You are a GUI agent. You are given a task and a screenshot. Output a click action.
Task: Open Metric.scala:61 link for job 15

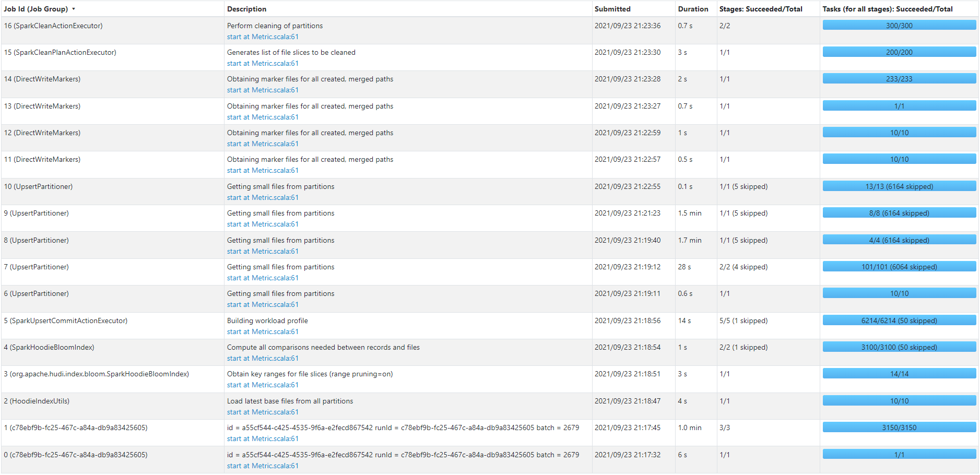pos(263,63)
